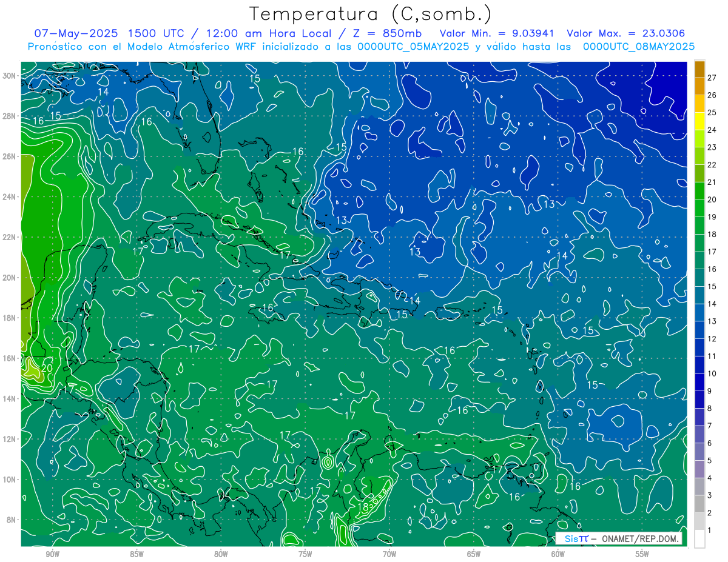Click the "20N" latitude axis label
This screenshot has height=562, width=728.
(x=10, y=278)
